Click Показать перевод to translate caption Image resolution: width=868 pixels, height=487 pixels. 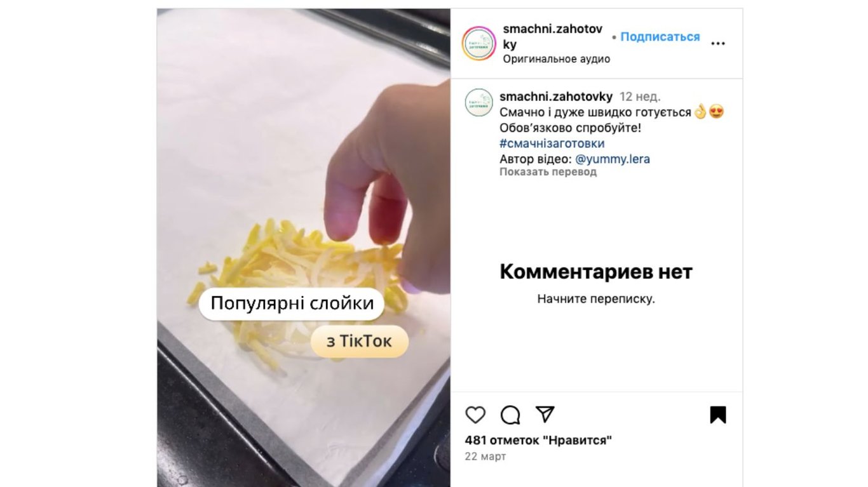click(548, 172)
